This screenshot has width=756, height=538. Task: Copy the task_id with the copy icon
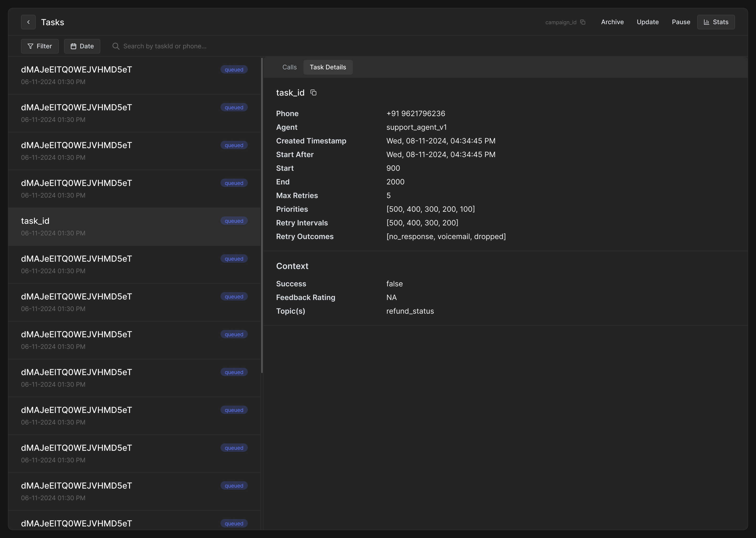(x=313, y=93)
